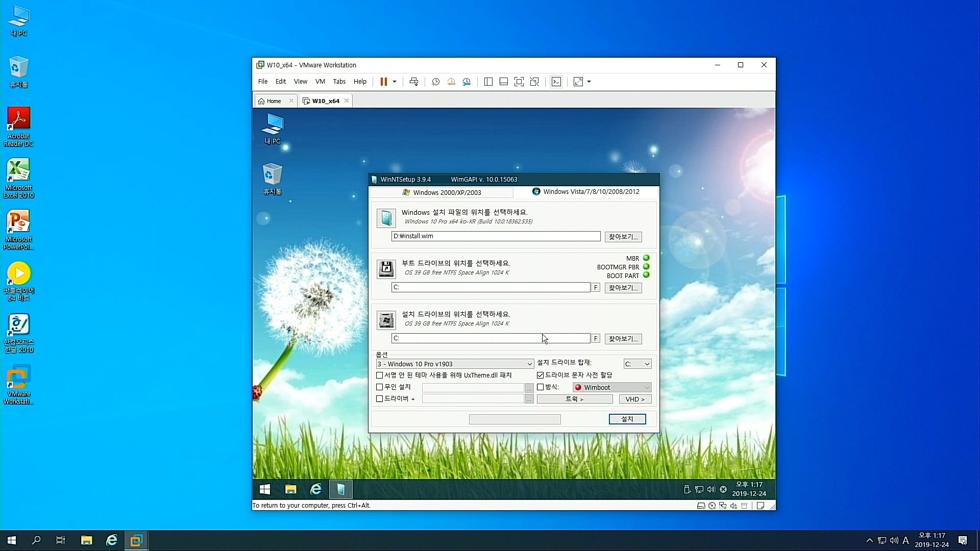Pause the virtual machine from toolbar

pyautogui.click(x=383, y=82)
